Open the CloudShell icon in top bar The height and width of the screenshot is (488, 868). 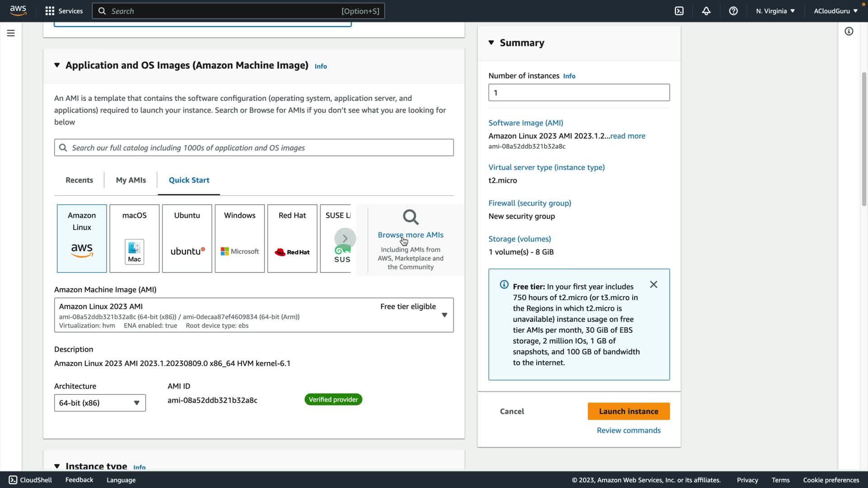pos(679,11)
